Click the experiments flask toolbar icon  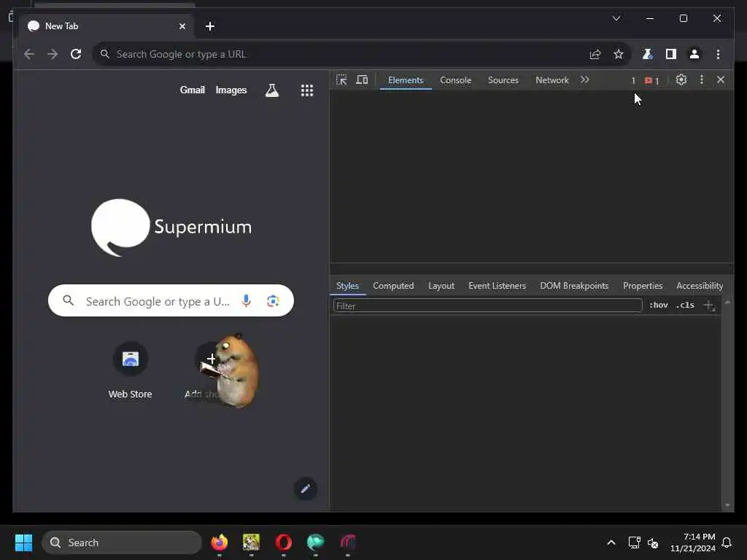(648, 54)
